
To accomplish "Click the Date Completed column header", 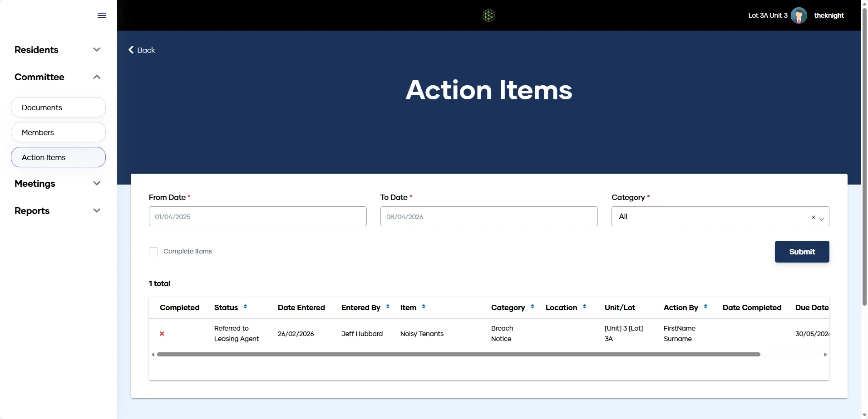I will pos(752,307).
